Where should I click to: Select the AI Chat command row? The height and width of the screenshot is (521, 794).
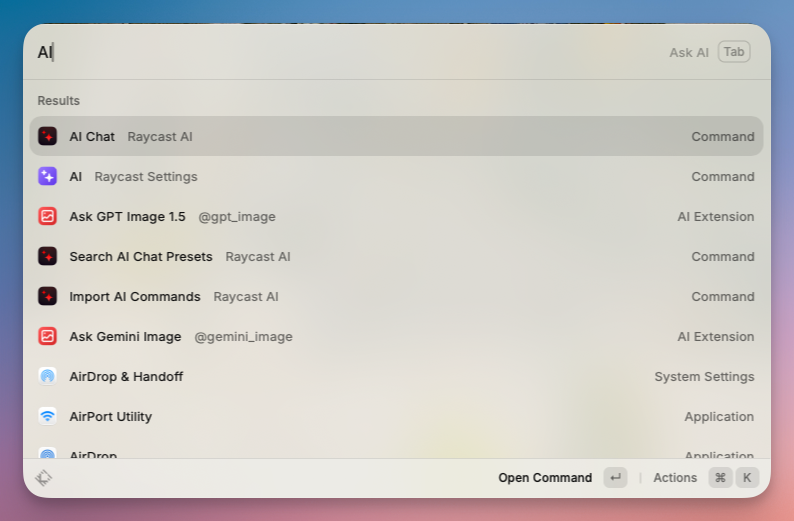396,136
